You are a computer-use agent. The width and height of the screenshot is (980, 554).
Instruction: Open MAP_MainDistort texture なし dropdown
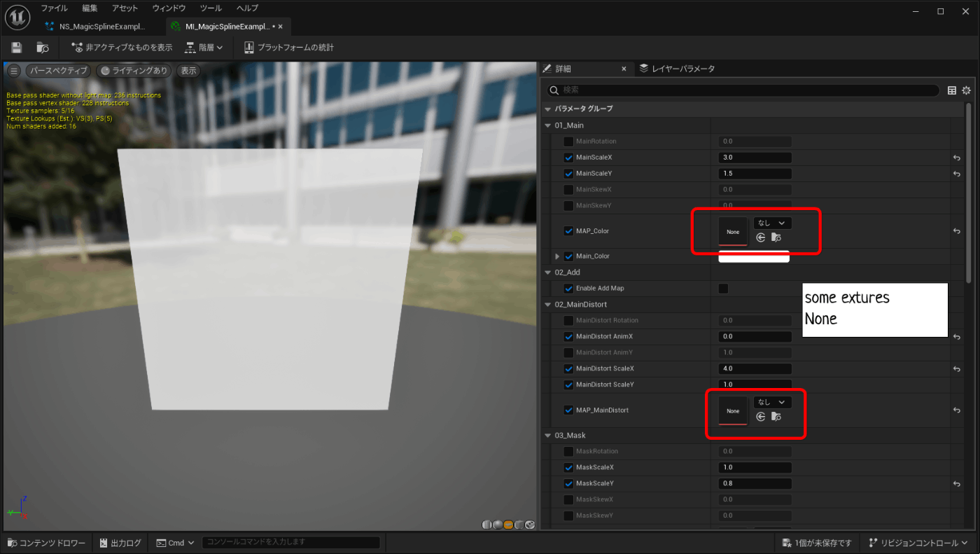772,402
